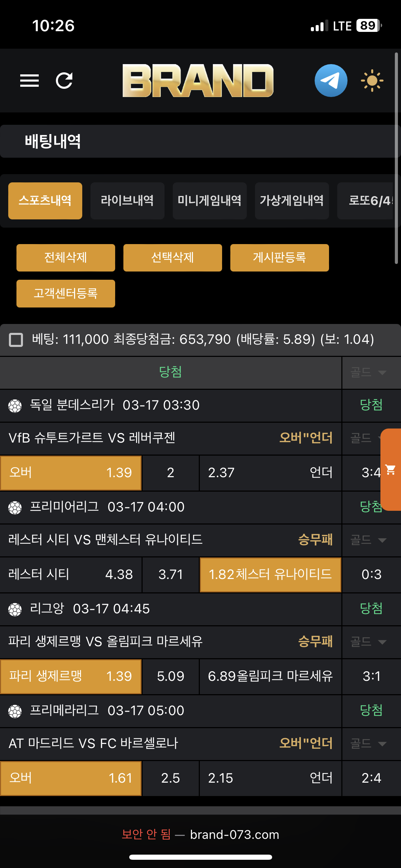The image size is (401, 868).
Task: Click the 전체삭제 button
Action: coord(65,258)
